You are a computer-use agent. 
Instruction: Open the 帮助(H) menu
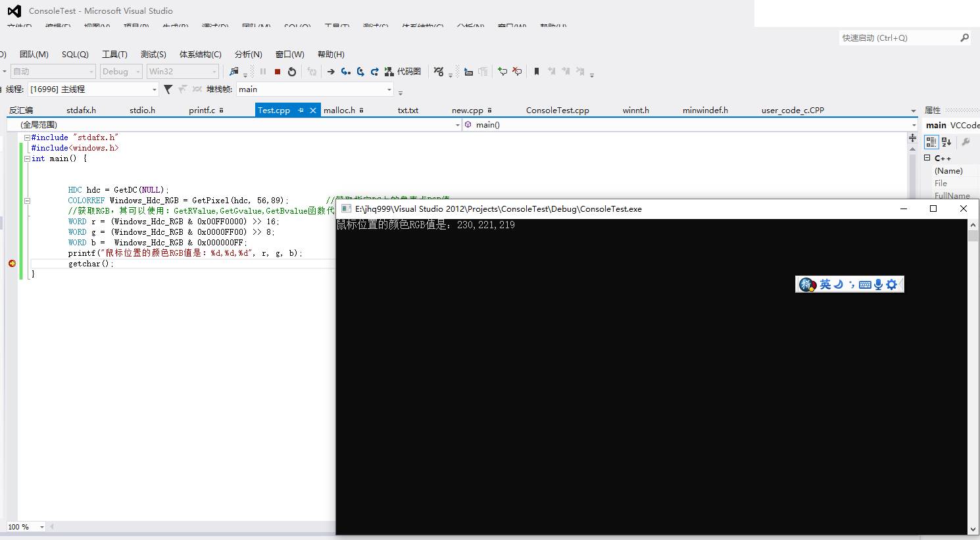tap(331, 55)
